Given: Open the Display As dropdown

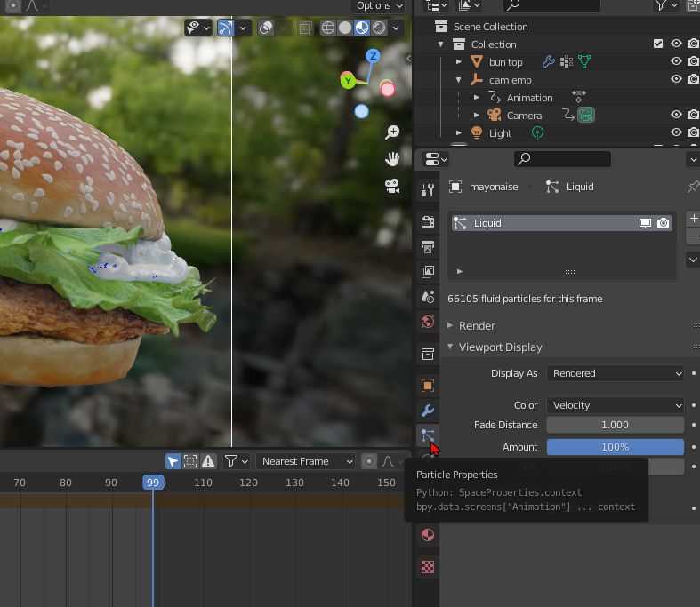Looking at the screenshot, I should [616, 373].
